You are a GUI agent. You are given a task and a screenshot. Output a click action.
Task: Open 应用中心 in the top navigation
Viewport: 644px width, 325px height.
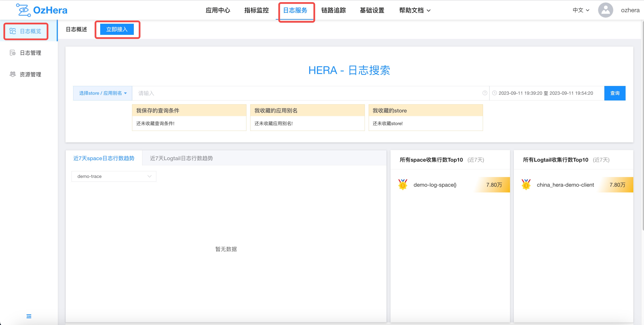[x=218, y=10]
